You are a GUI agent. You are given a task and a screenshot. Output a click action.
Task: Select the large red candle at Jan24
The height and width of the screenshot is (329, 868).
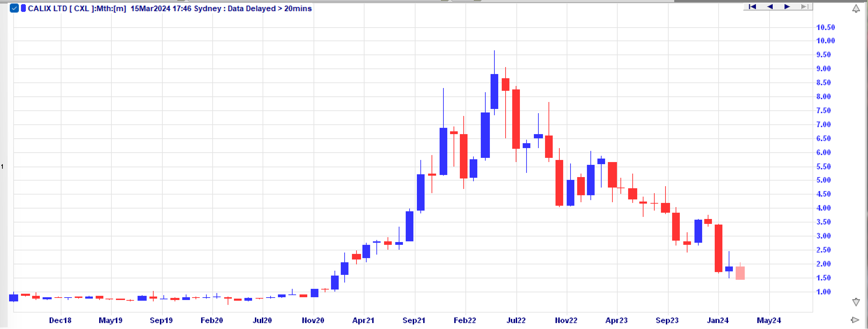[x=719, y=248]
